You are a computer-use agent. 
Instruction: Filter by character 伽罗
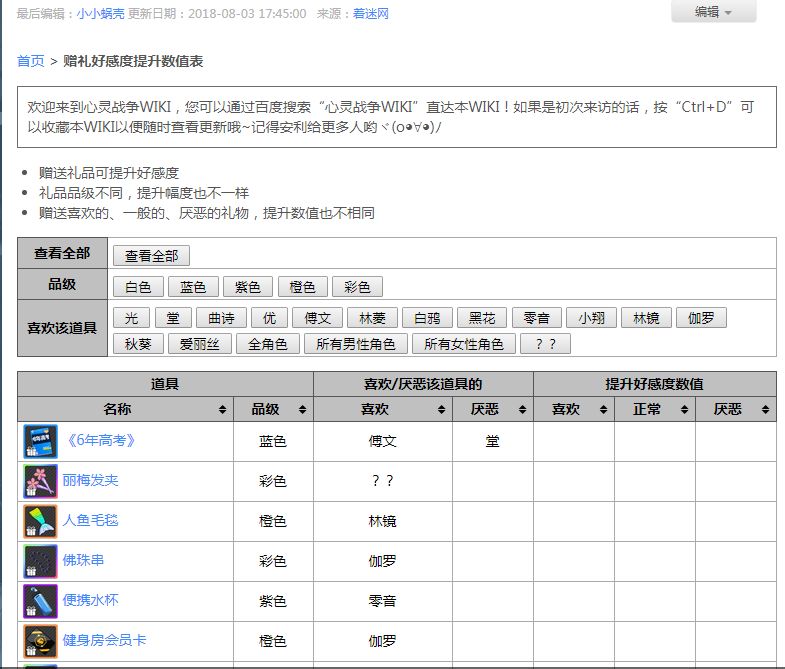[x=700, y=318]
